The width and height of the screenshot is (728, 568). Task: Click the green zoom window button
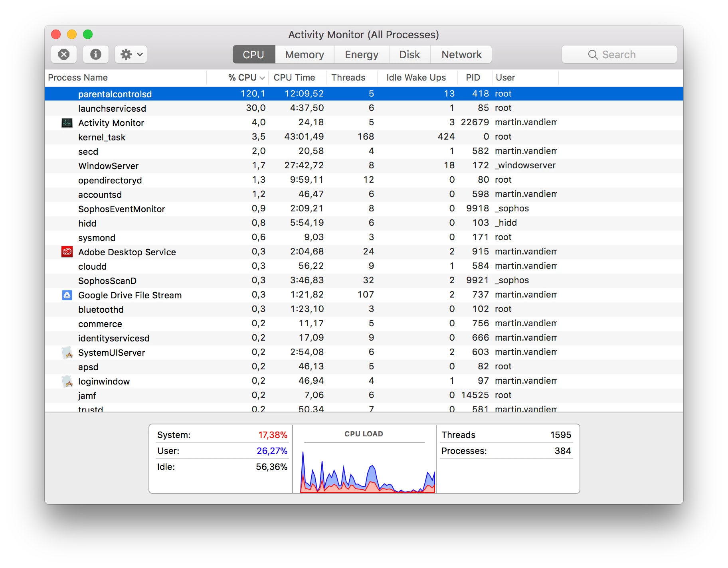[88, 34]
